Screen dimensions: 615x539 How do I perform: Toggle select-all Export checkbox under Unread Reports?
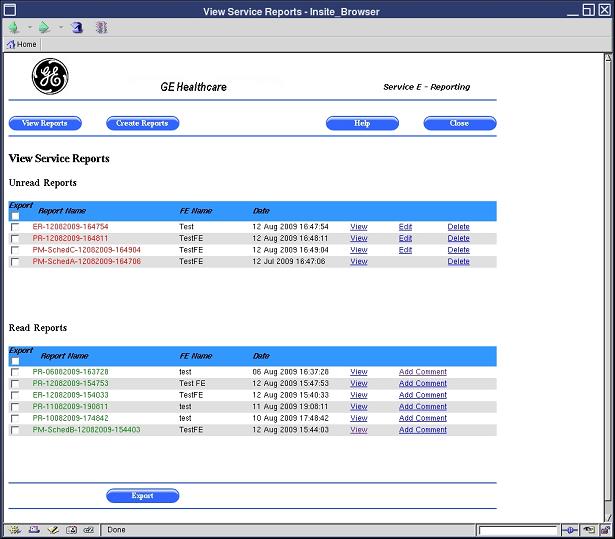point(15,216)
